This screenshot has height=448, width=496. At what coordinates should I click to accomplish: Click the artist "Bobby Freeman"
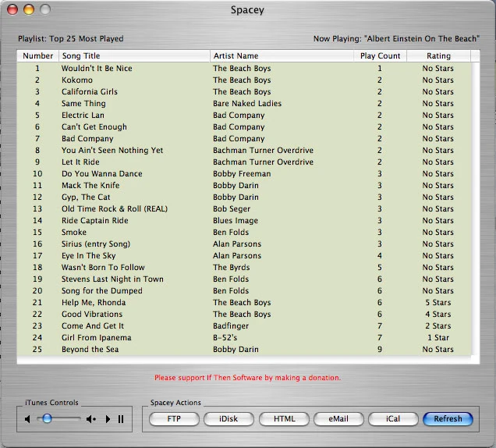point(242,174)
